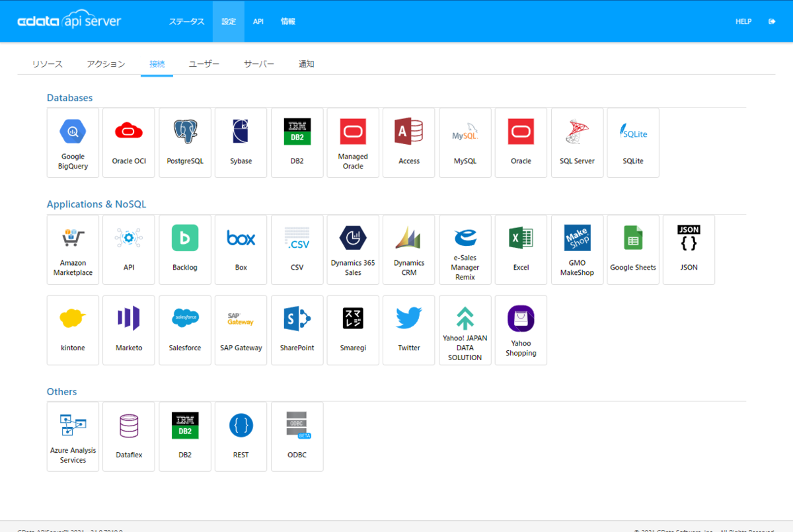This screenshot has height=532, width=793.
Task: Pick the plain Oracle database tile
Action: click(x=521, y=143)
